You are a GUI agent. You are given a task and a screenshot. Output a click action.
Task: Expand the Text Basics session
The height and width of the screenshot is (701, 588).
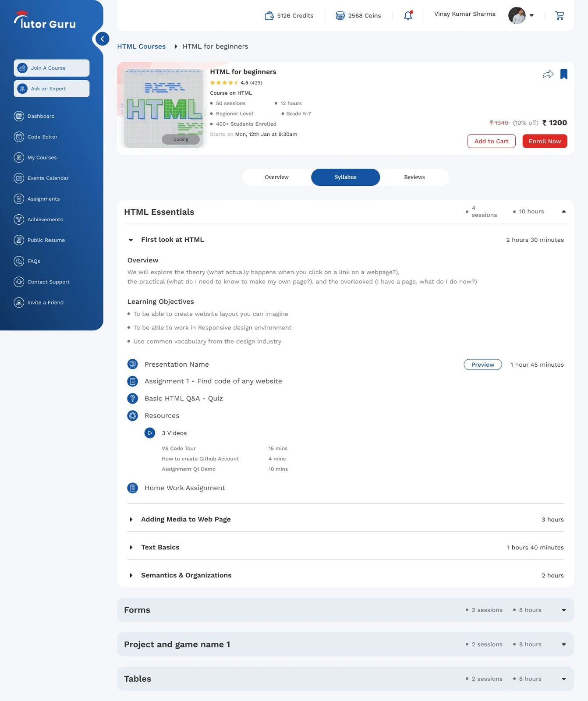pyautogui.click(x=131, y=547)
